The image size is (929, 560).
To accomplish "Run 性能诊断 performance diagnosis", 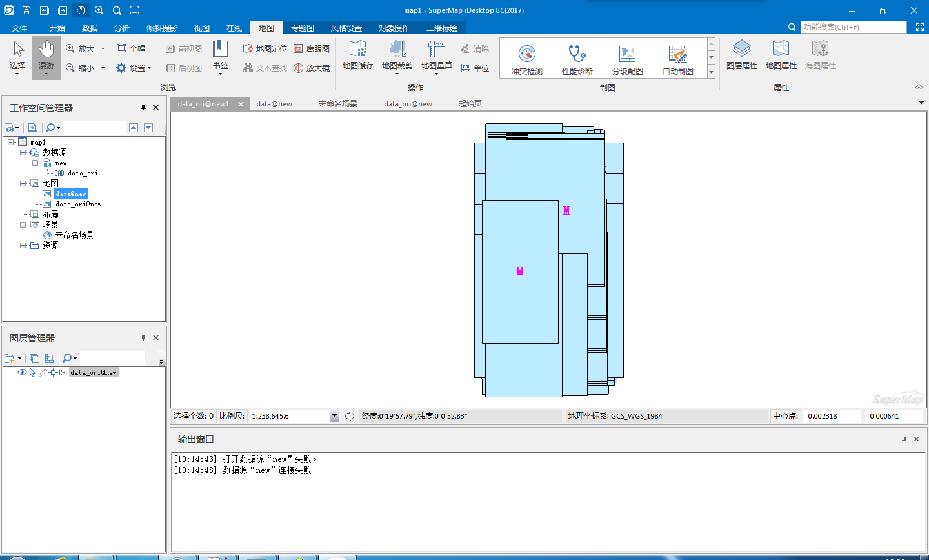I will coord(577,60).
